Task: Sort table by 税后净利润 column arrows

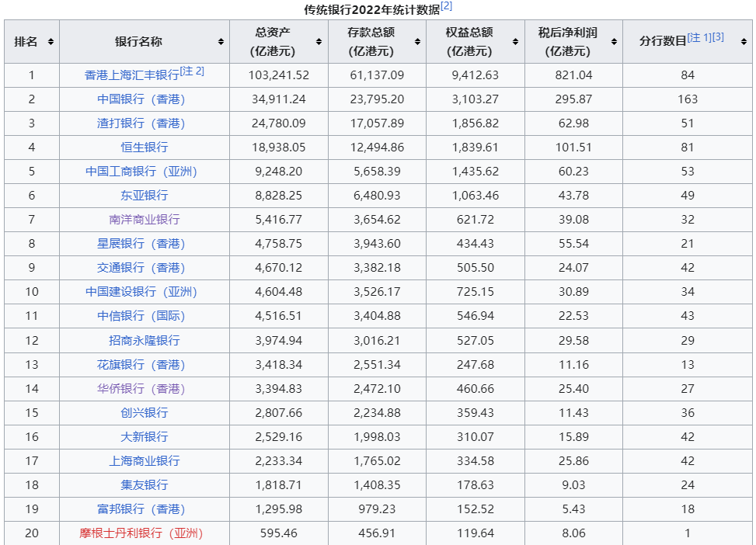Action: point(614,42)
